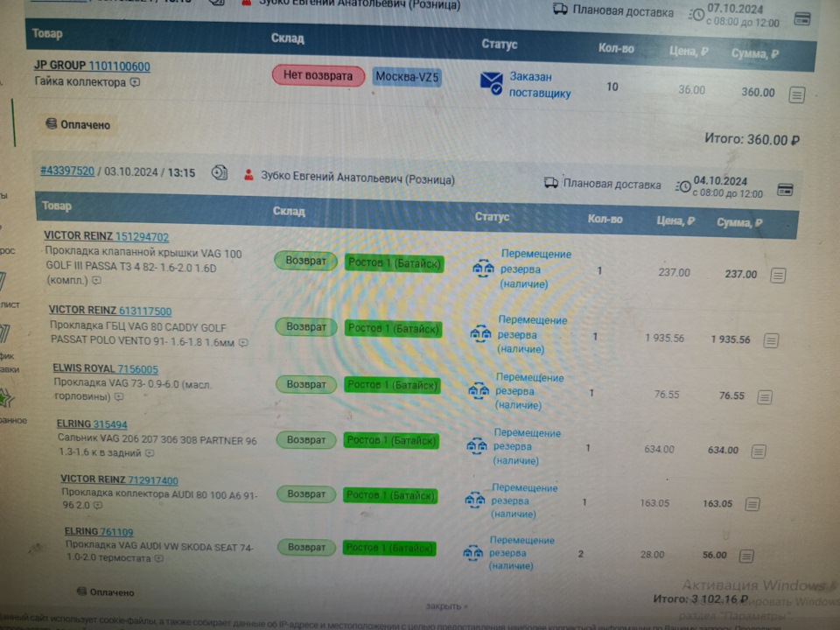
Task: Open product link ELRING 315494
Action: click(x=92, y=424)
